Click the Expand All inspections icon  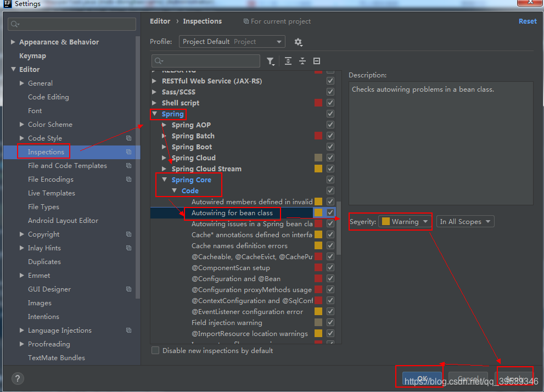coord(288,61)
